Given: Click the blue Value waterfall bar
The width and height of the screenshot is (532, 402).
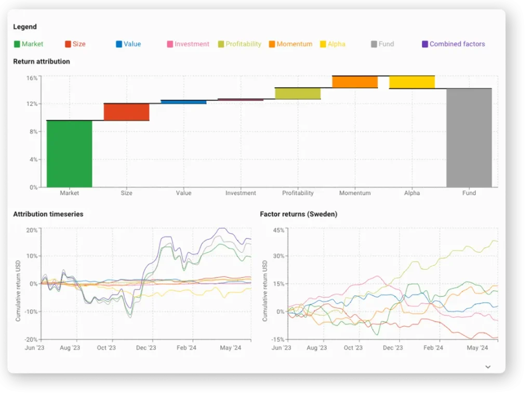Looking at the screenshot, I should 183,102.
